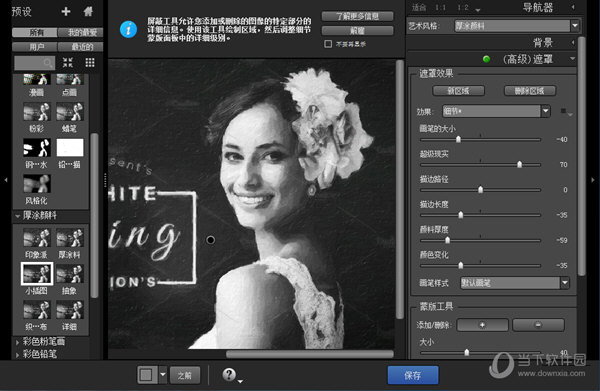Select the 详细 preset thumbnail

point(70,310)
